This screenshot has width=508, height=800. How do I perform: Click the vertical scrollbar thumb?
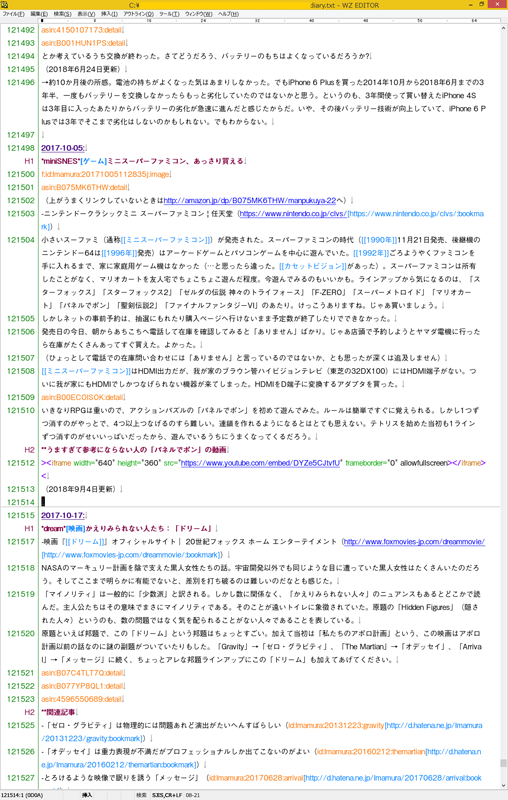[x=503, y=763]
